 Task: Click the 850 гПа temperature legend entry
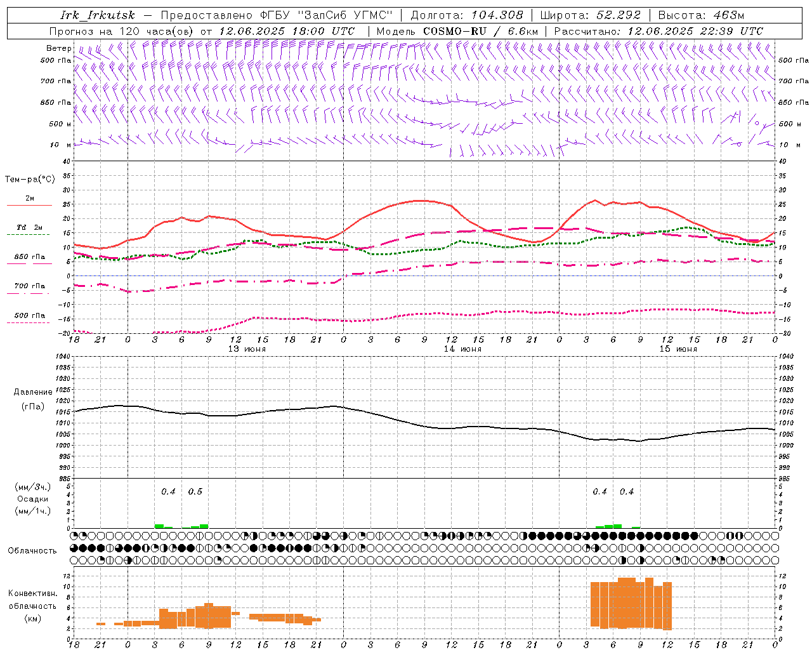click(30, 257)
